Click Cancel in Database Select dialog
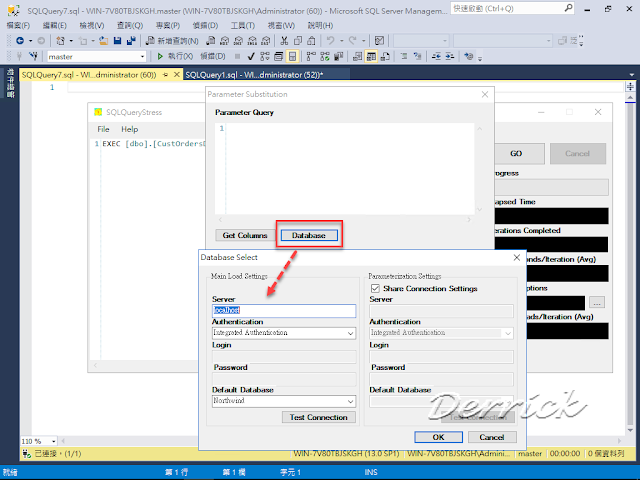 (x=492, y=437)
